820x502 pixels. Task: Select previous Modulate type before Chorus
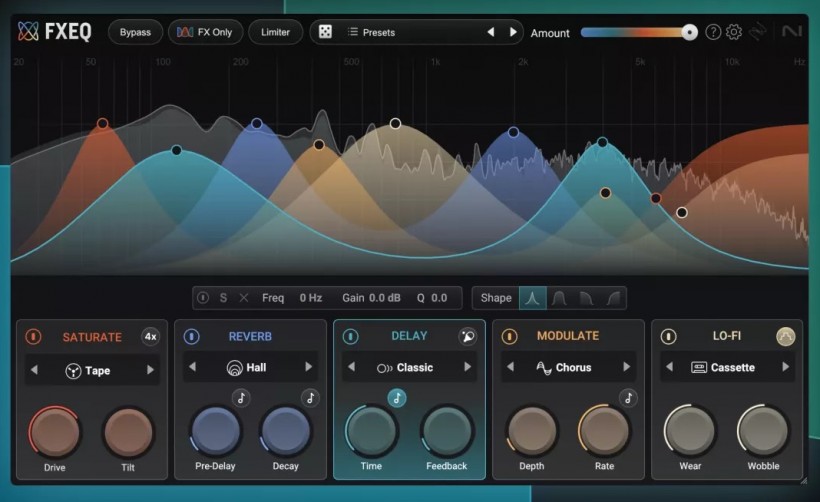510,367
